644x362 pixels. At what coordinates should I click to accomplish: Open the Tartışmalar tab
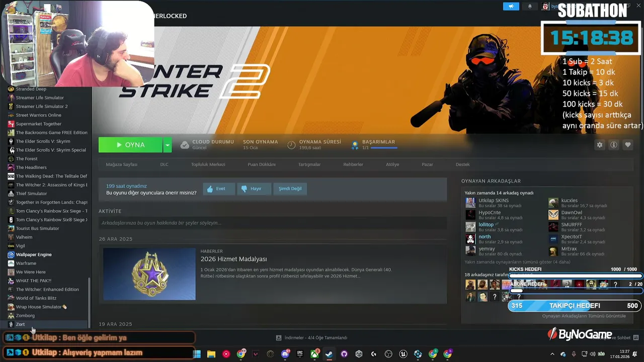point(309,164)
